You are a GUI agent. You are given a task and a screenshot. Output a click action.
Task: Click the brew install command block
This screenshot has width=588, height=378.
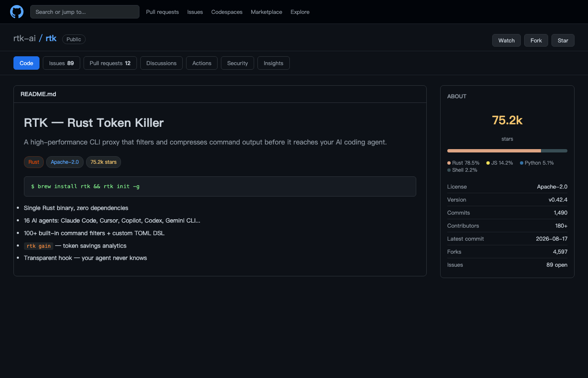pos(220,186)
